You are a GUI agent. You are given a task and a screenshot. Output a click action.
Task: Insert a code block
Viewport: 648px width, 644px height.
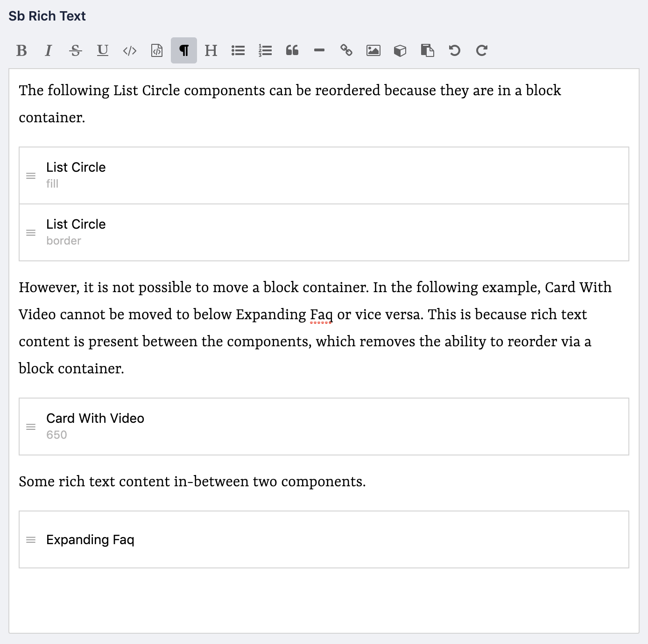156,50
